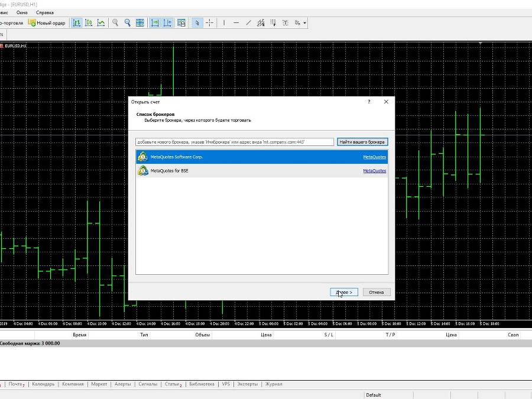This screenshot has width=532, height=399.
Task: Toggle chart auto-scroll to latest bar
Action: click(155, 23)
